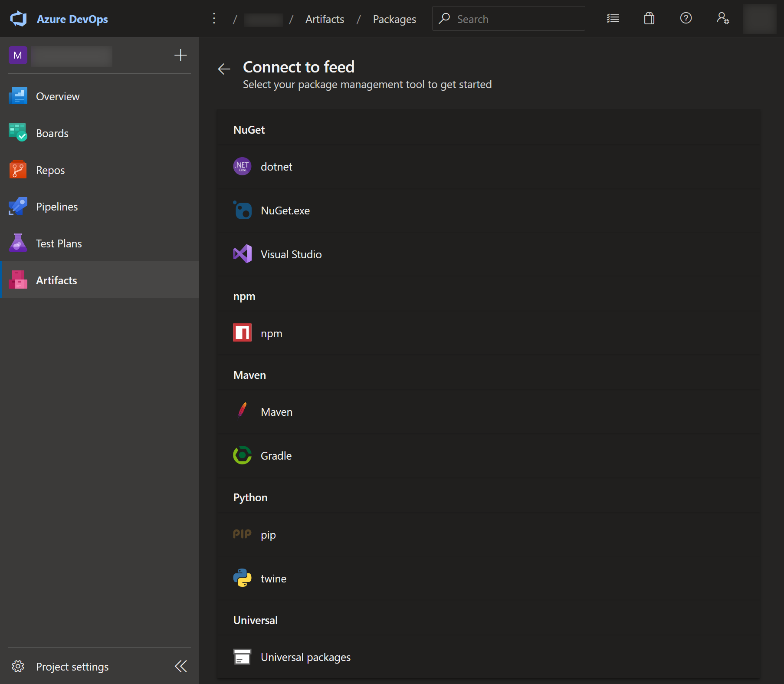Click the project M avatar tile
This screenshot has width=784, height=684.
coord(18,56)
